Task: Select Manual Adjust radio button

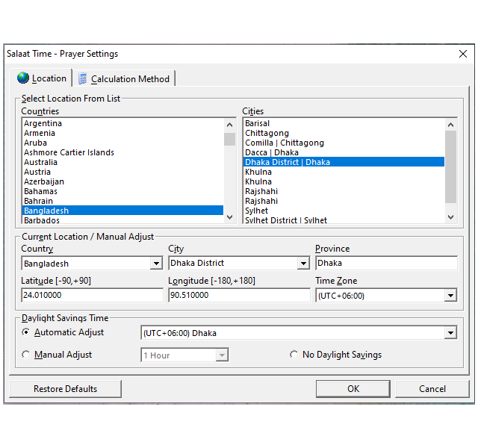Action: 26,355
